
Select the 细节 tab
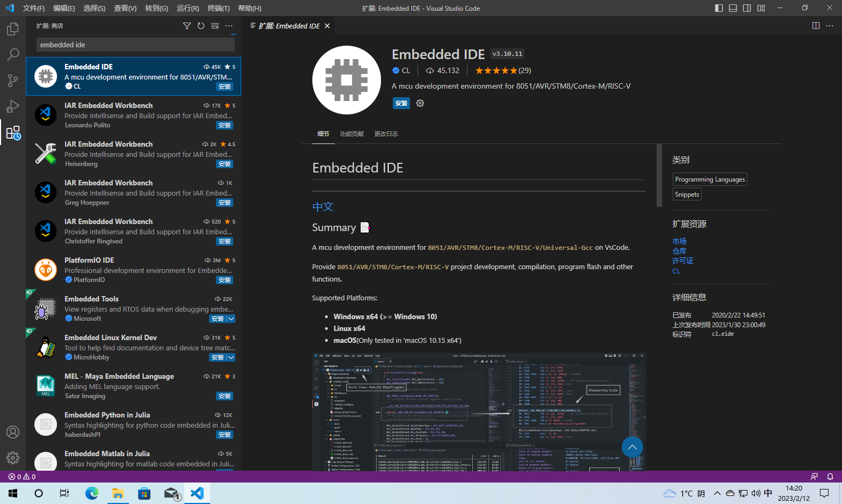point(323,134)
